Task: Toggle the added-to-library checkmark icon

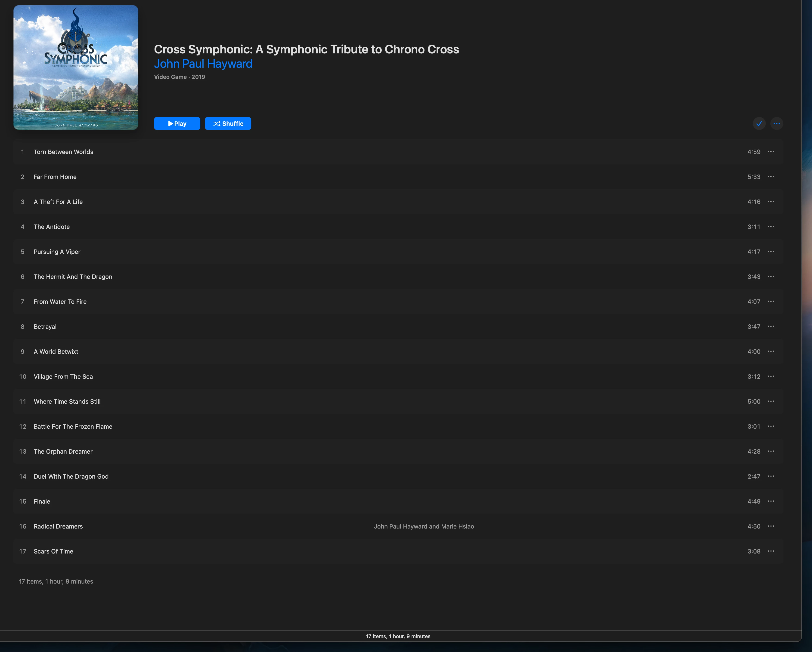Action: 759,123
